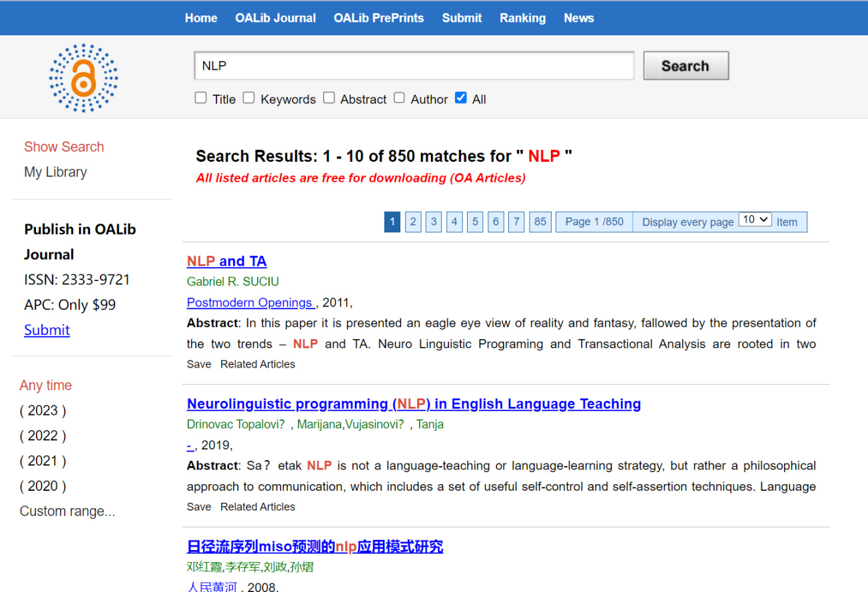Open the article '日径流序列miso预测的nlp应用模式研究'
This screenshot has width=868, height=592.
pyautogui.click(x=315, y=547)
